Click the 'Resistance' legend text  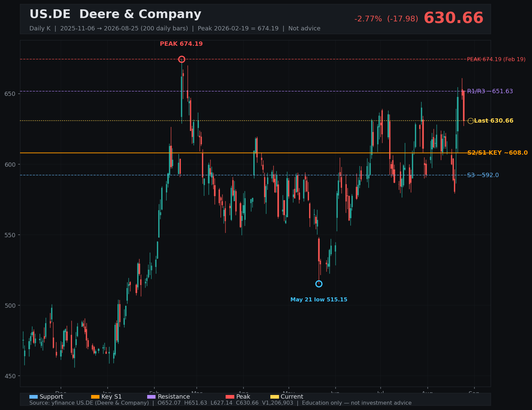click(174, 397)
